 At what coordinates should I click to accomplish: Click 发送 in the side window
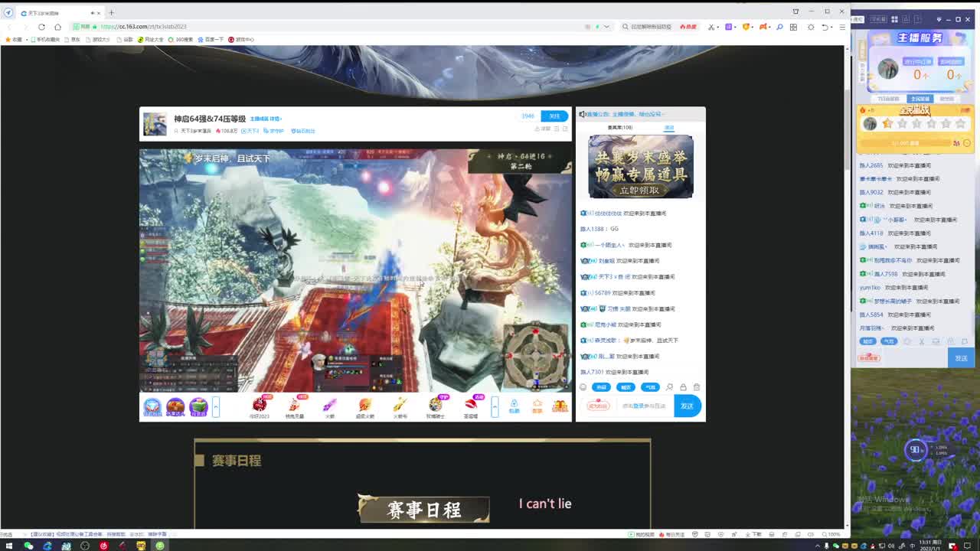pos(961,358)
